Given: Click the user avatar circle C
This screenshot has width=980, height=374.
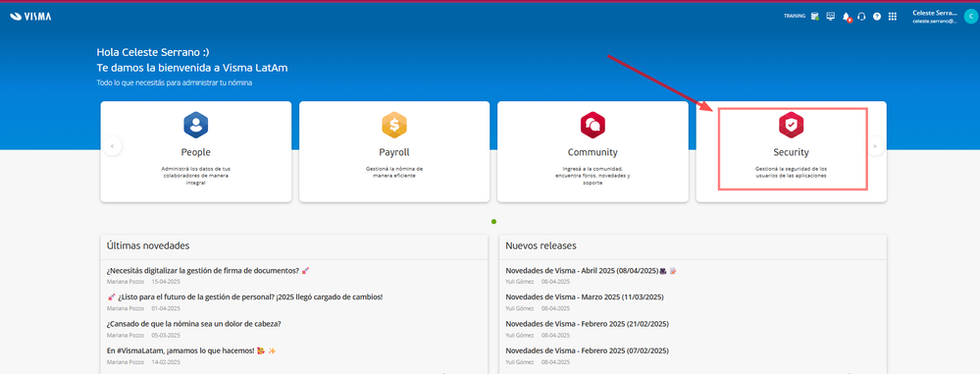Looking at the screenshot, I should point(970,17).
